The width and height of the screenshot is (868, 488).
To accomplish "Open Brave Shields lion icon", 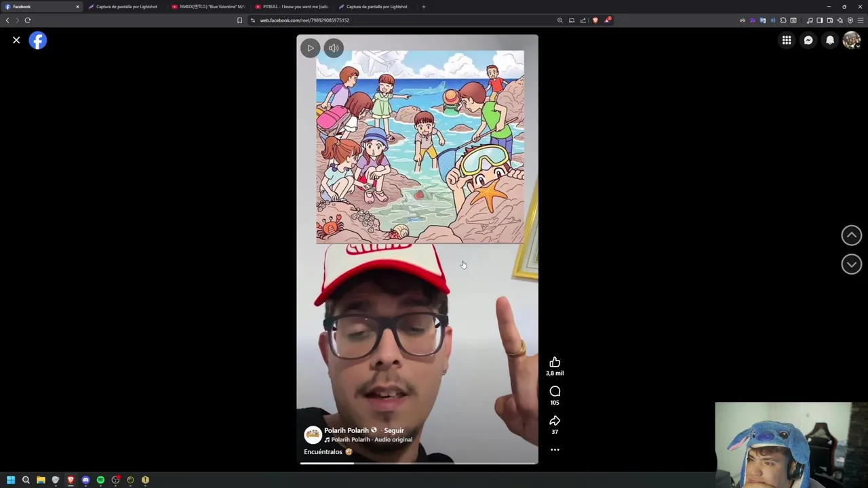I will (x=595, y=20).
